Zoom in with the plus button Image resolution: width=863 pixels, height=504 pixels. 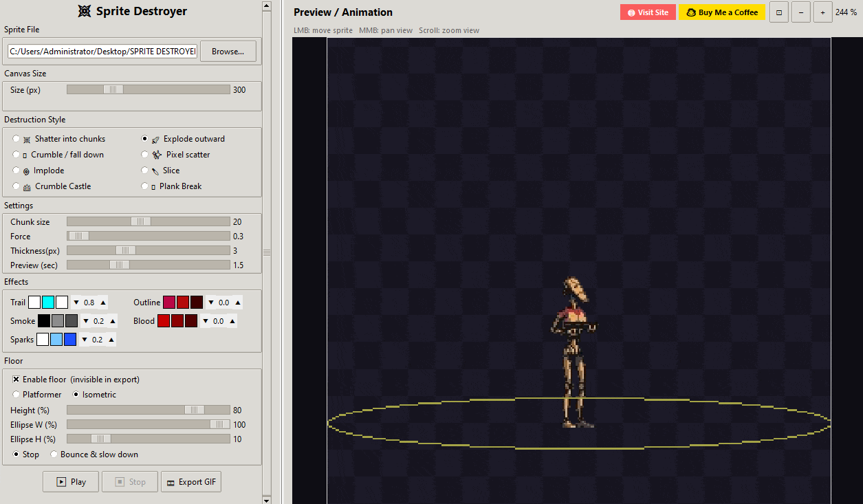[823, 12]
